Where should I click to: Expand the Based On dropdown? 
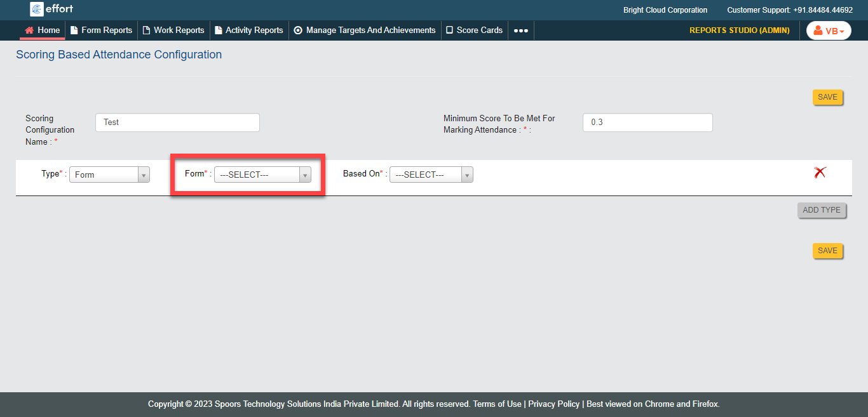pyautogui.click(x=431, y=175)
